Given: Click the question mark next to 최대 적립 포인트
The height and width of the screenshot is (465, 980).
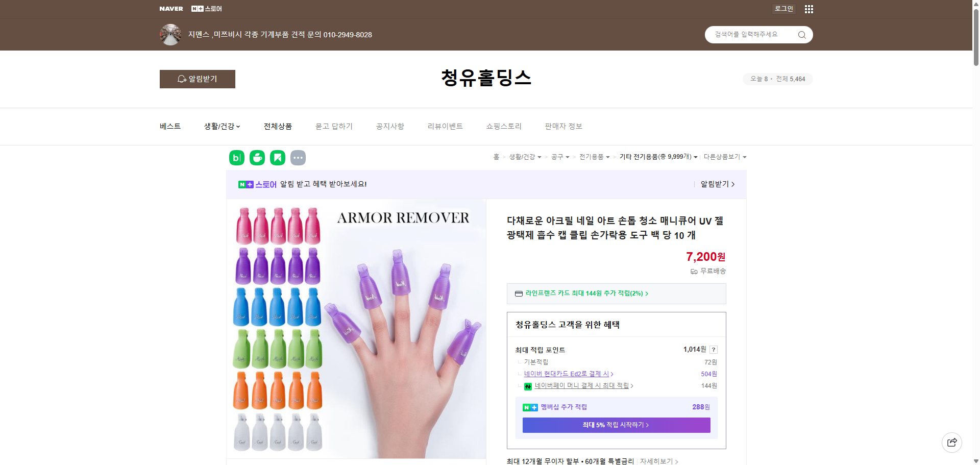Looking at the screenshot, I should coord(714,350).
